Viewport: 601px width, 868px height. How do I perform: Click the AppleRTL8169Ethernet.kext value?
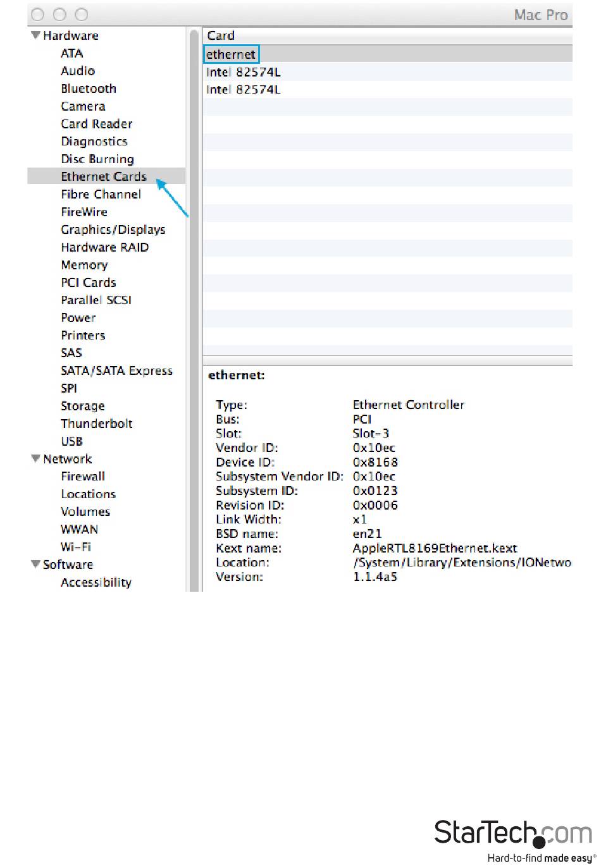coord(435,548)
